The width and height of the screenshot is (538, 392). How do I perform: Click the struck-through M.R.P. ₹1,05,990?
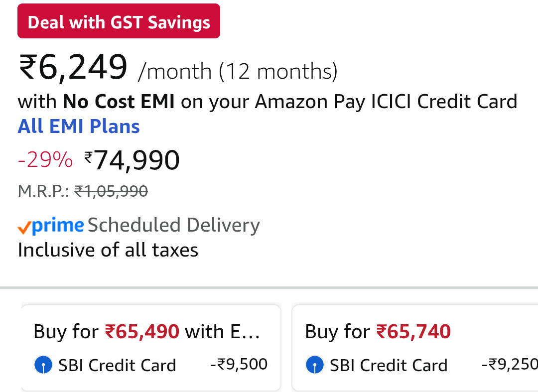(111, 191)
